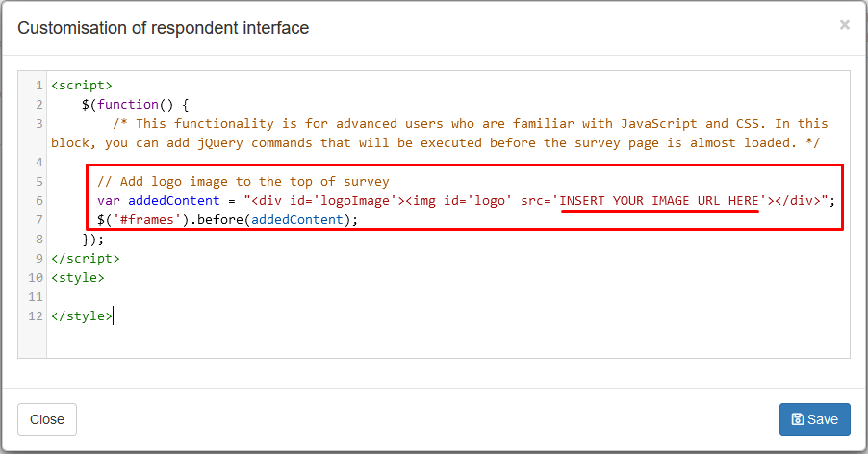This screenshot has height=454, width=868.
Task: Click the floppy disk icon on Save
Action: click(x=798, y=419)
